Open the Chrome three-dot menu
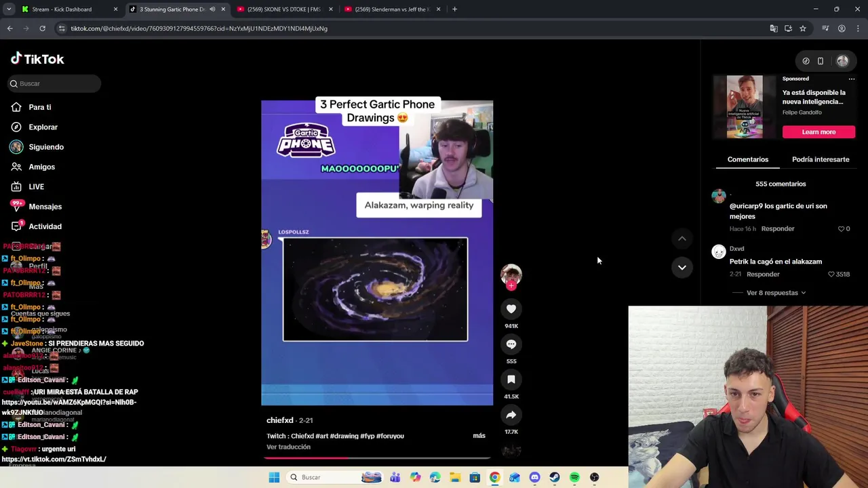Viewport: 868px width, 488px height. (x=858, y=28)
